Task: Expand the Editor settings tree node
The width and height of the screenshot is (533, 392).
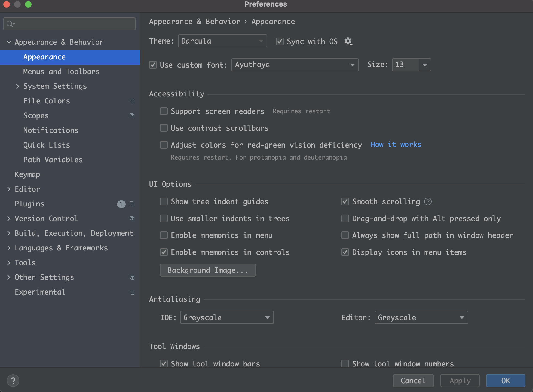Action: 9,189
